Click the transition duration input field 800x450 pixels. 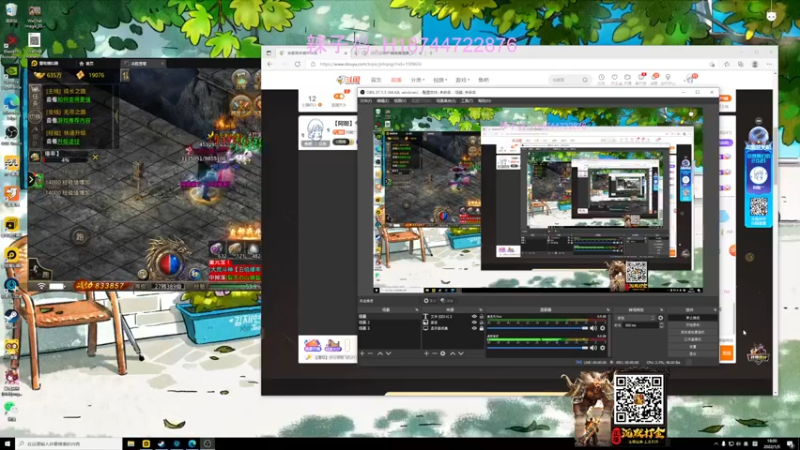[641, 325]
